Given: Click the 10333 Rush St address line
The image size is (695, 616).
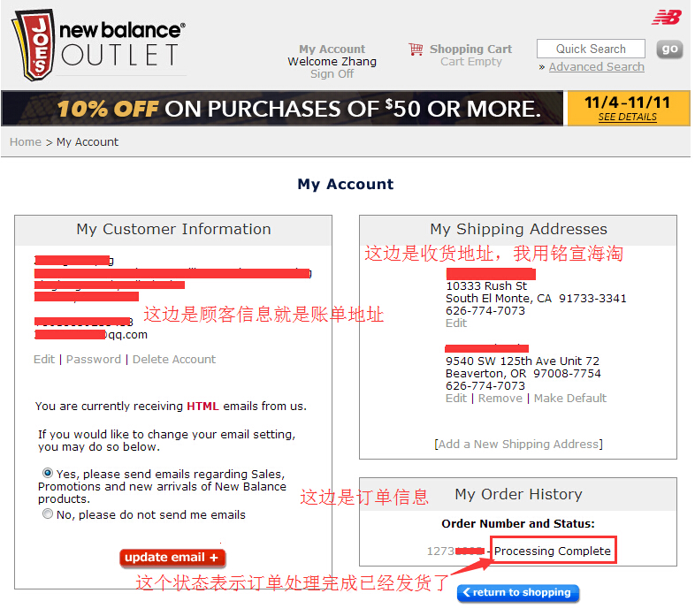Looking at the screenshot, I should (486, 285).
